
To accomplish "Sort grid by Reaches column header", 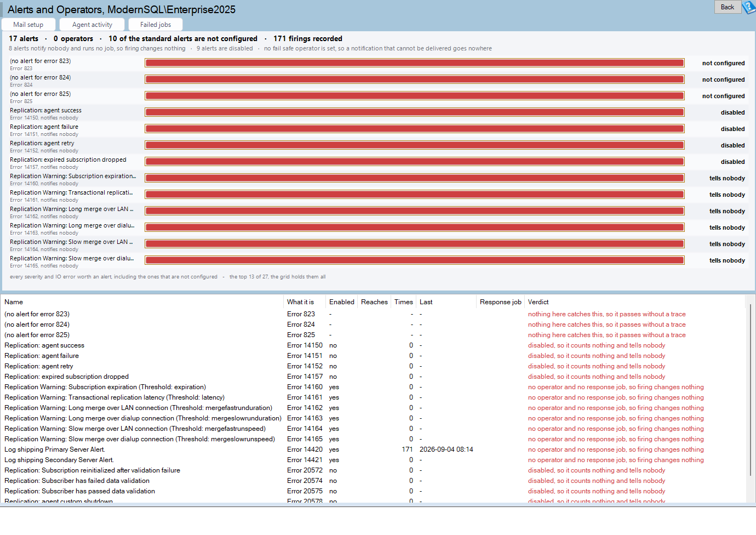I will point(374,302).
